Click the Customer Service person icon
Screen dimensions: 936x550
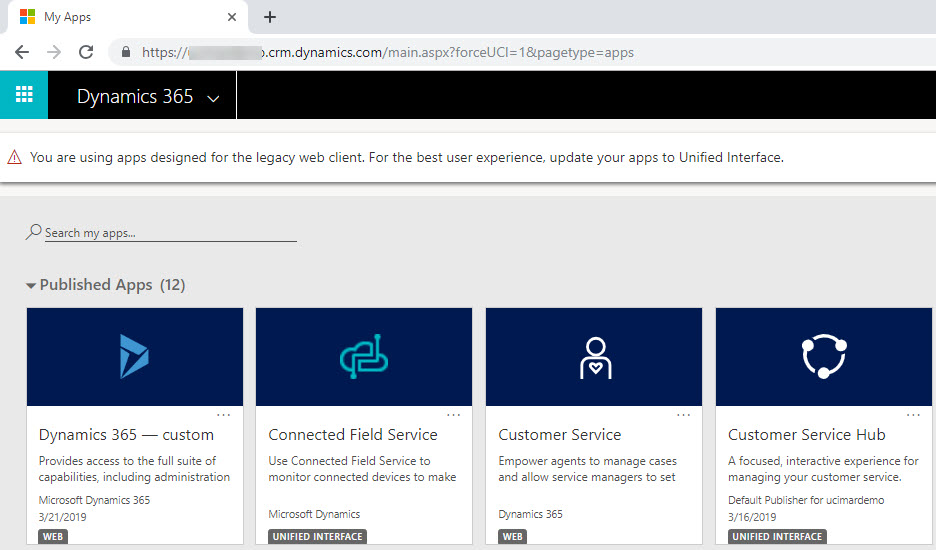[x=594, y=356]
